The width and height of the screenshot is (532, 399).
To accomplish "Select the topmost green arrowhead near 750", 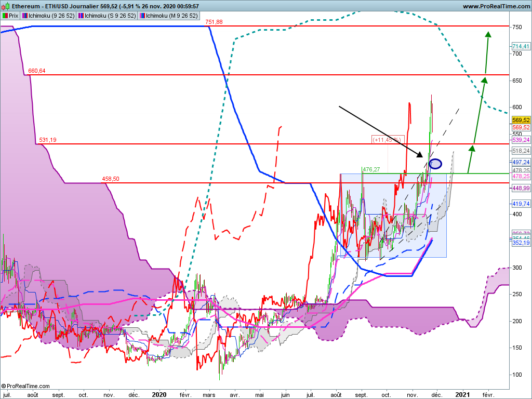I will [x=488, y=34].
